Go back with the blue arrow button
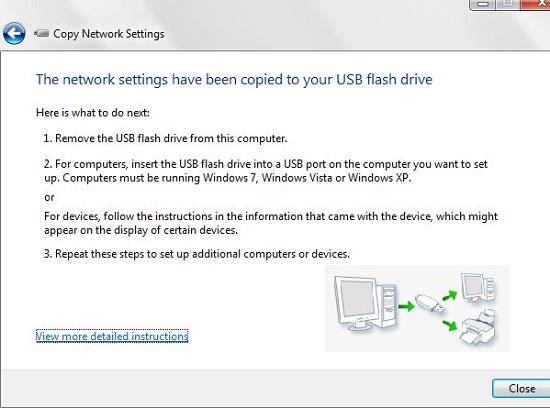Screen dimensions: 550x408 click(14, 34)
